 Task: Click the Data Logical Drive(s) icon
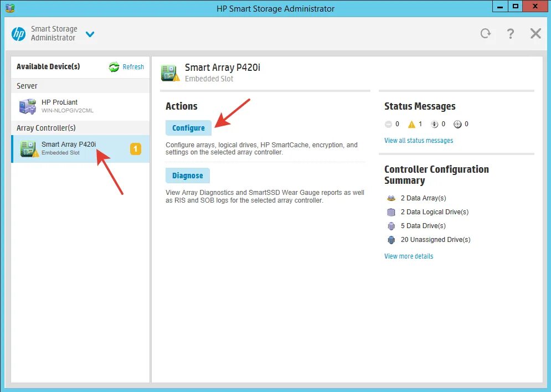coord(391,212)
